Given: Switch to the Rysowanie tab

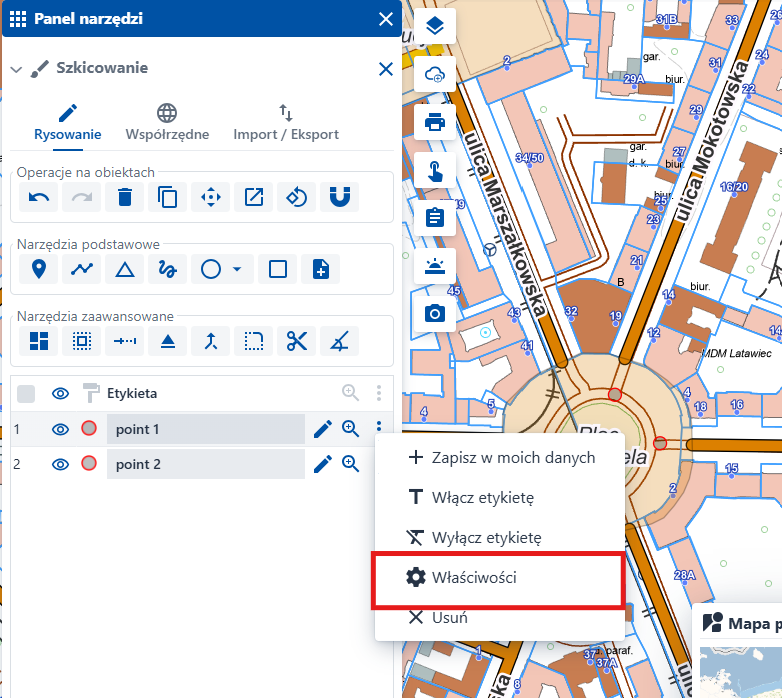Looking at the screenshot, I should [67, 123].
